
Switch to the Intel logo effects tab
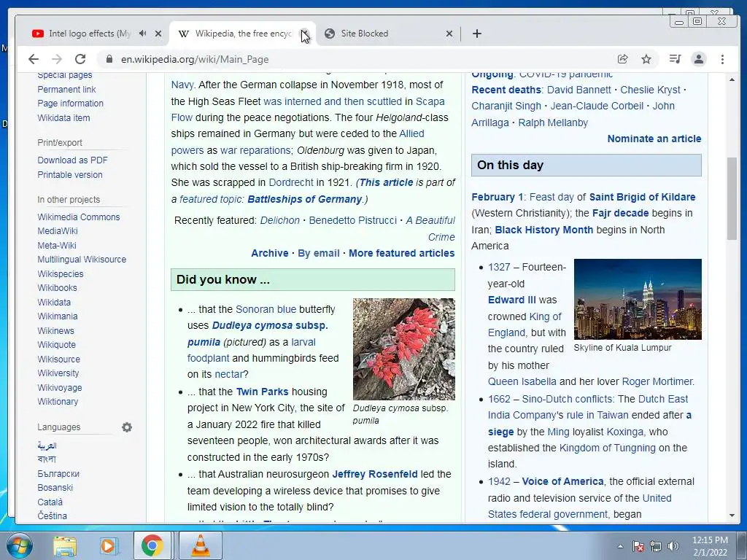click(89, 34)
